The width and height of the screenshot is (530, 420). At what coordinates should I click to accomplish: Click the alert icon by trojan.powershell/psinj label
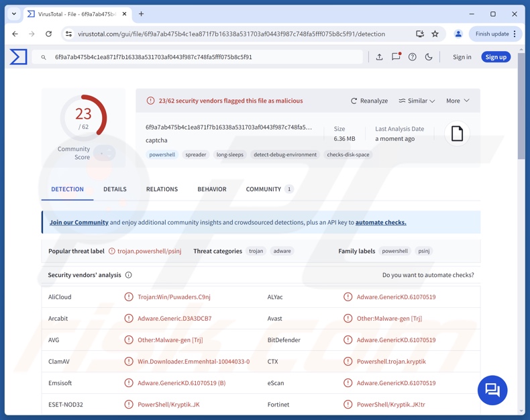[x=112, y=251]
